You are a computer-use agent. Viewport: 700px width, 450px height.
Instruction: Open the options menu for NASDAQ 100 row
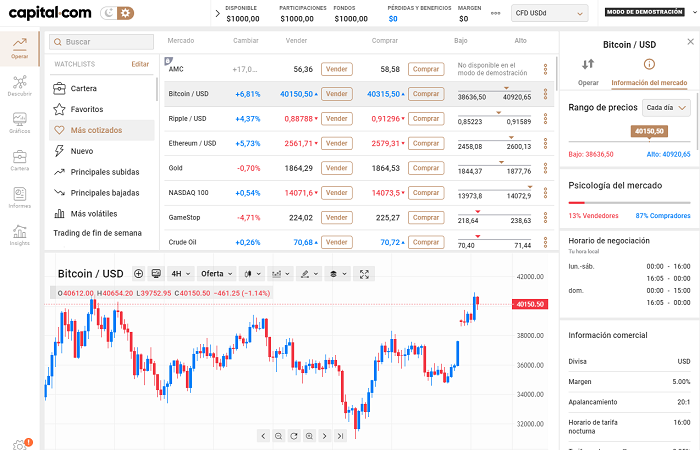click(545, 193)
